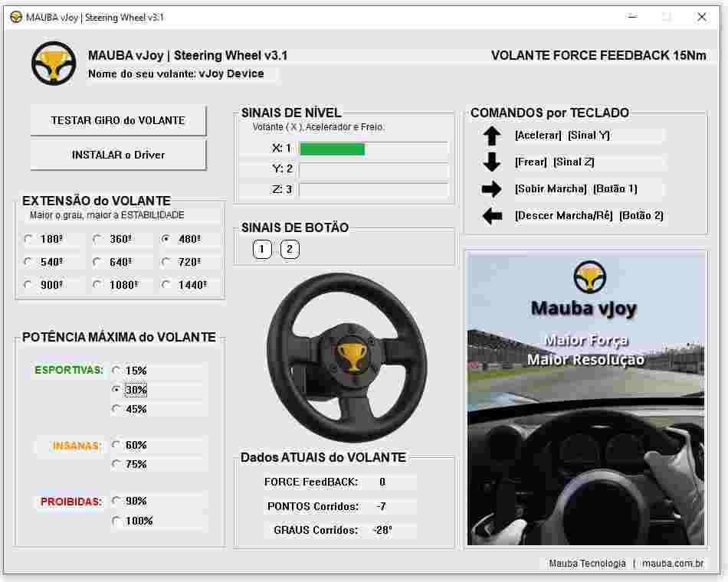Click button signal indicator 1
This screenshot has height=582, width=728.
[262, 249]
